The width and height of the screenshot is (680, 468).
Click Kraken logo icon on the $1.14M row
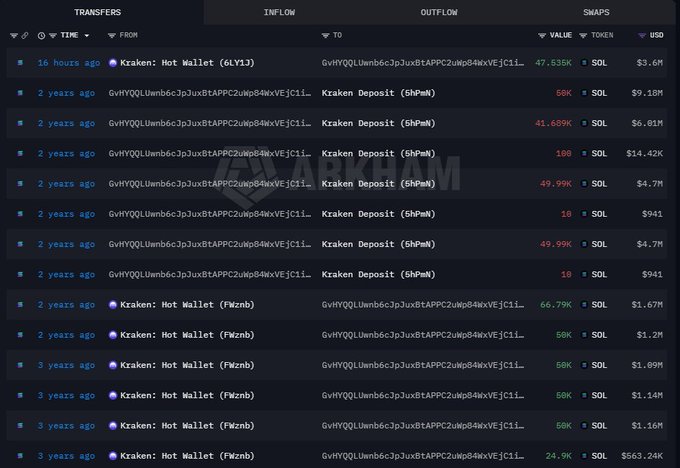[x=113, y=395]
